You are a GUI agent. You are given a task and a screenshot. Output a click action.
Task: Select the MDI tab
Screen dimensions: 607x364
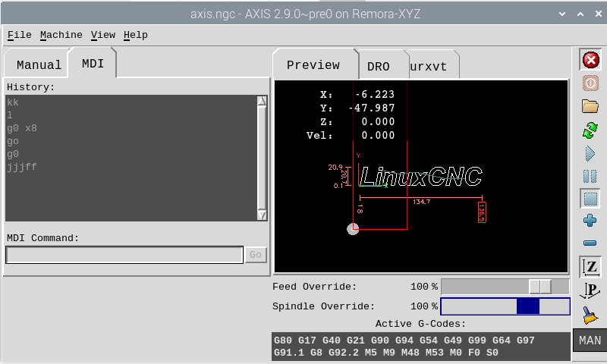(x=93, y=64)
